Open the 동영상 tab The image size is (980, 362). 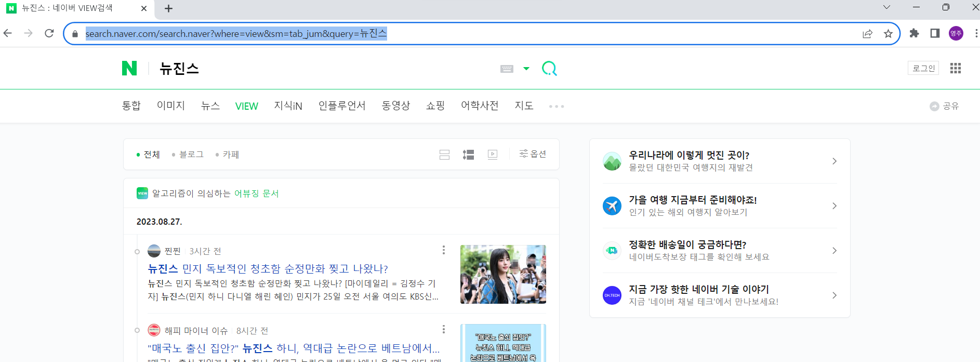(395, 106)
